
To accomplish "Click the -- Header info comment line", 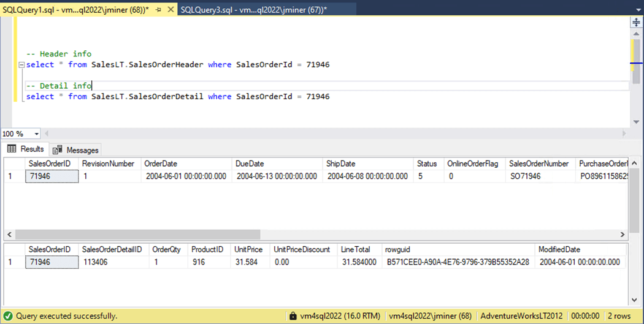I will (x=59, y=54).
